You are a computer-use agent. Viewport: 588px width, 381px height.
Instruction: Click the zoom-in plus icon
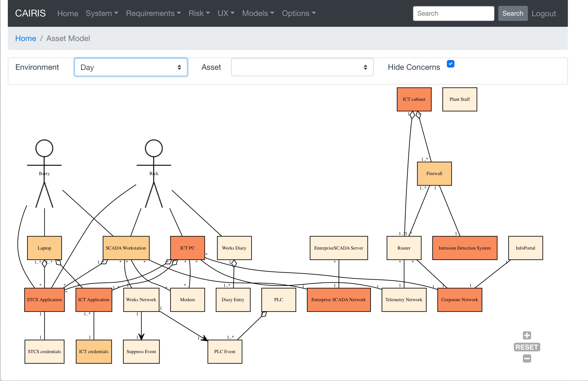point(527,335)
